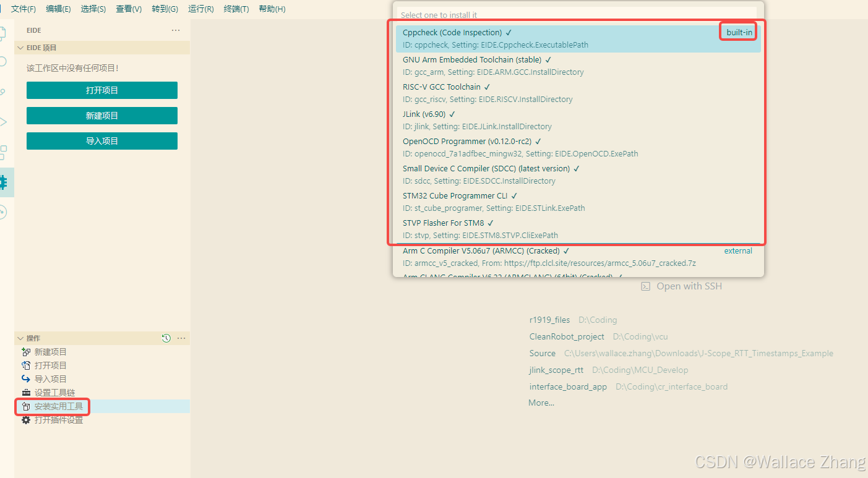Click the green 打开项目 button
Viewport: 868px width, 478px height.
pos(102,90)
